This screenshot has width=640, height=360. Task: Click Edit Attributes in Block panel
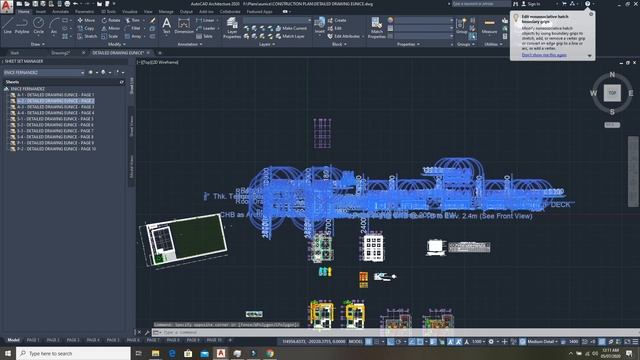pos(344,36)
